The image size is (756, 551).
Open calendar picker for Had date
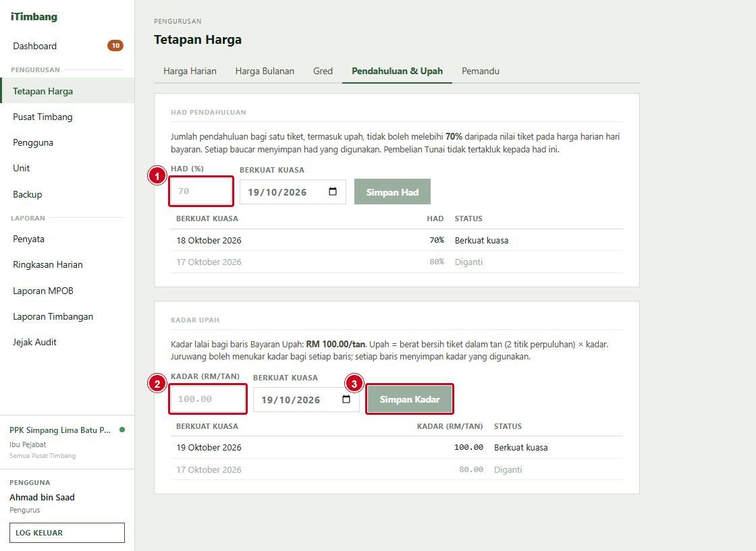[333, 192]
